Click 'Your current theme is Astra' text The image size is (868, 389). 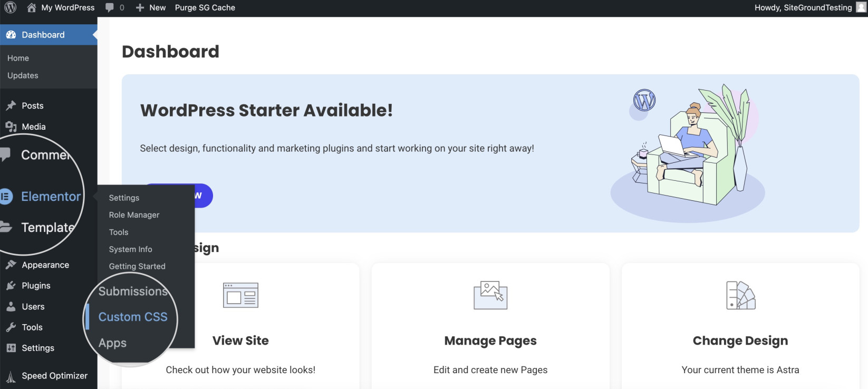[x=740, y=370]
